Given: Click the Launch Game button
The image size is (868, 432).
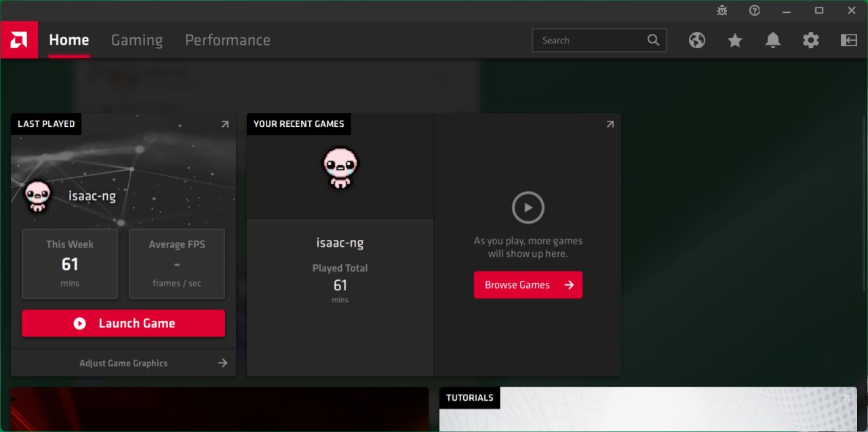Looking at the screenshot, I should tap(123, 323).
